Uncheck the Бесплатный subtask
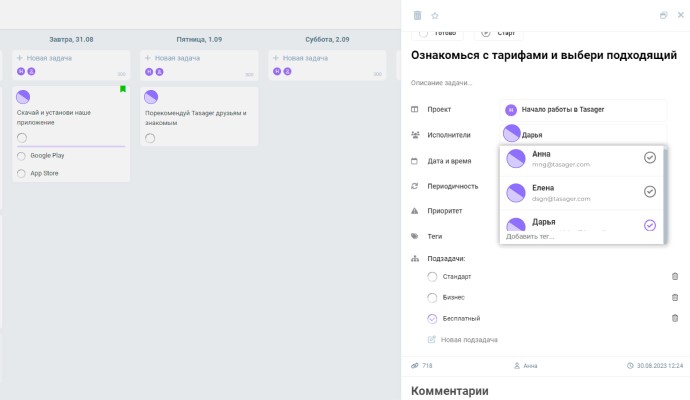 pyautogui.click(x=432, y=318)
